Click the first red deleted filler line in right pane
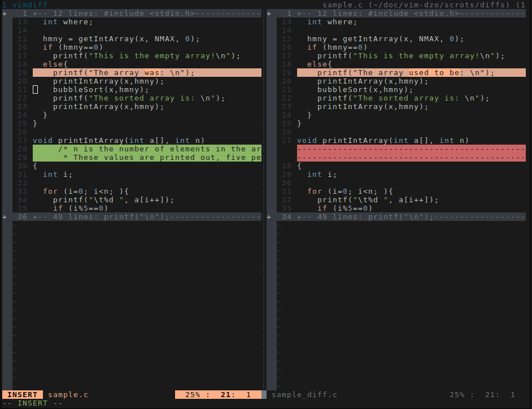532x409 pixels. (x=411, y=149)
